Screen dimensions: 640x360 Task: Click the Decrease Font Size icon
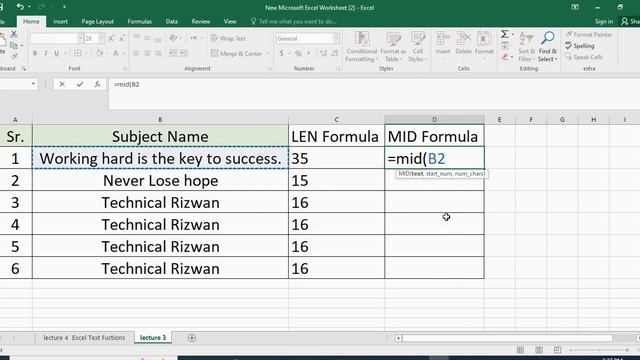(x=122, y=38)
